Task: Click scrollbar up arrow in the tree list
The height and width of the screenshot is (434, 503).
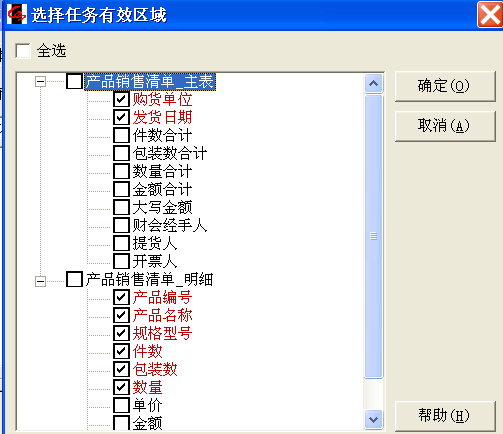Action: coord(373,83)
